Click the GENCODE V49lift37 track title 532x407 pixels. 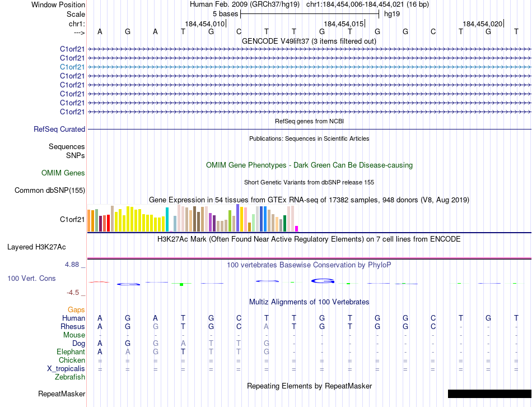(309, 41)
